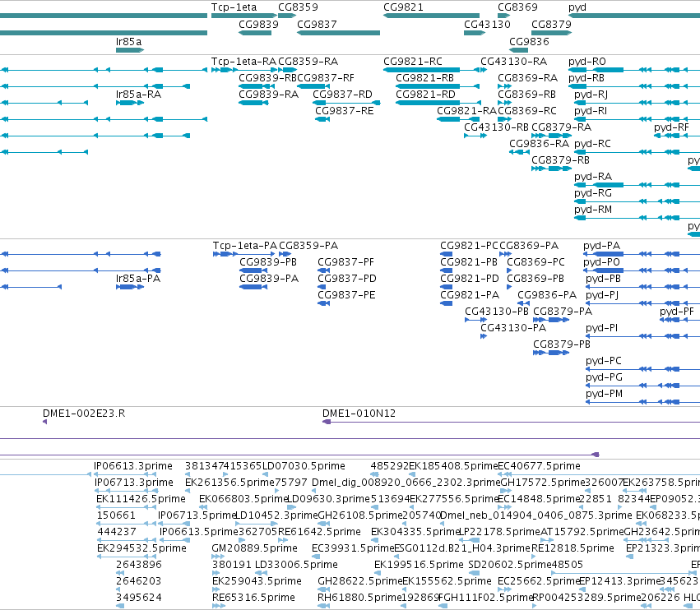
Task: Click the pyd-PM protein label
Action: pyautogui.click(x=604, y=394)
